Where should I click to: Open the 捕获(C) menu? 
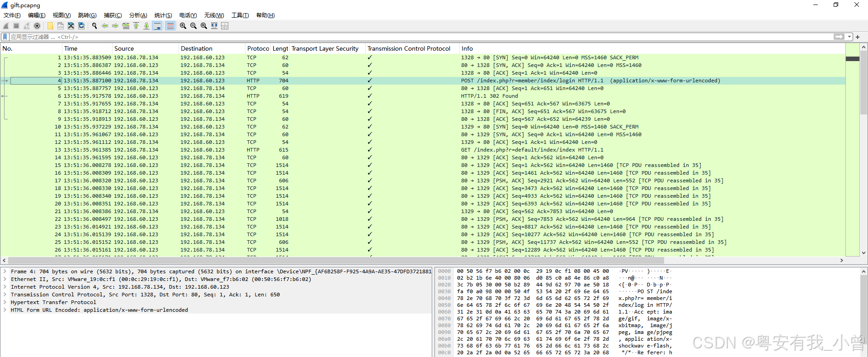tap(113, 15)
